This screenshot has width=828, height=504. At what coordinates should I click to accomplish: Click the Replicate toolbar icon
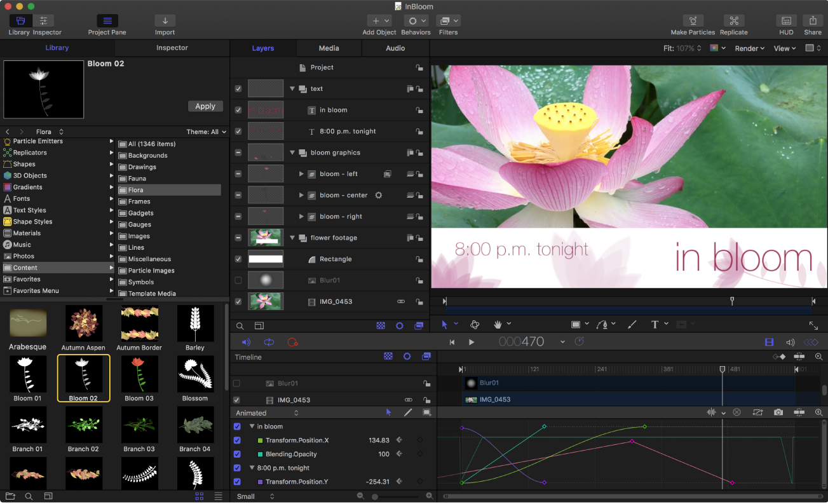click(733, 21)
